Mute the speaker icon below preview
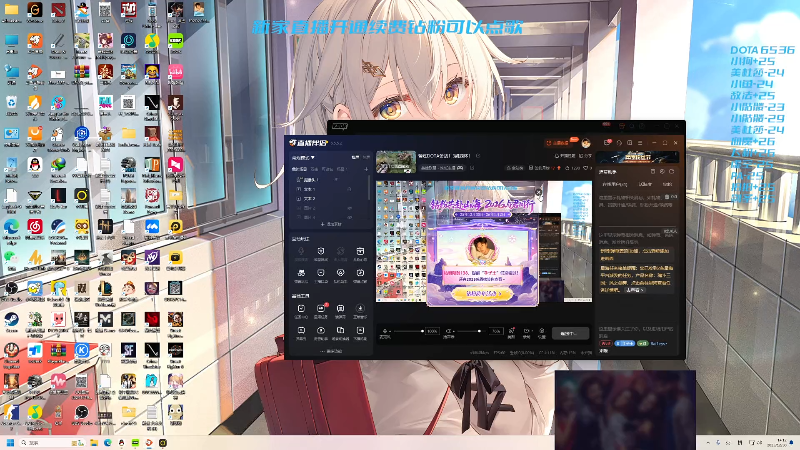The width and height of the screenshot is (800, 450). point(448,331)
